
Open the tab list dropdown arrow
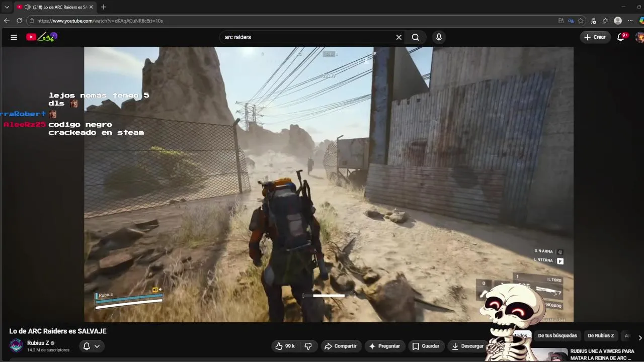pos(7,7)
